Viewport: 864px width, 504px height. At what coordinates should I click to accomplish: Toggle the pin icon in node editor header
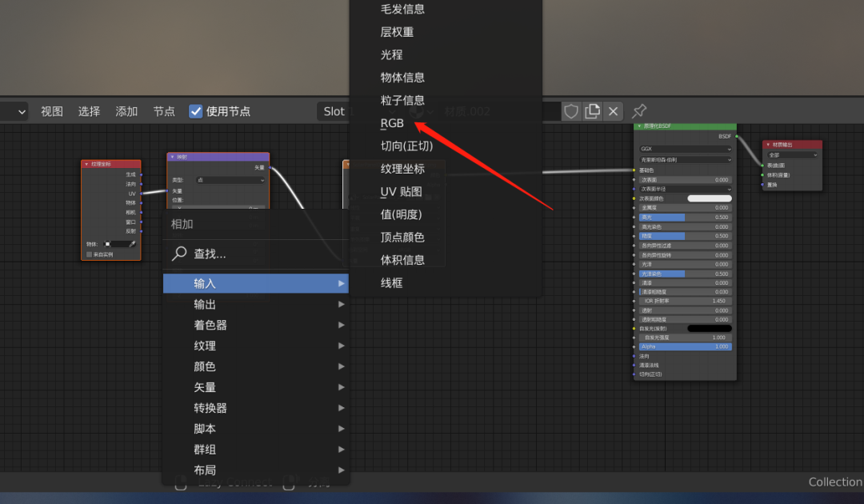(x=638, y=111)
